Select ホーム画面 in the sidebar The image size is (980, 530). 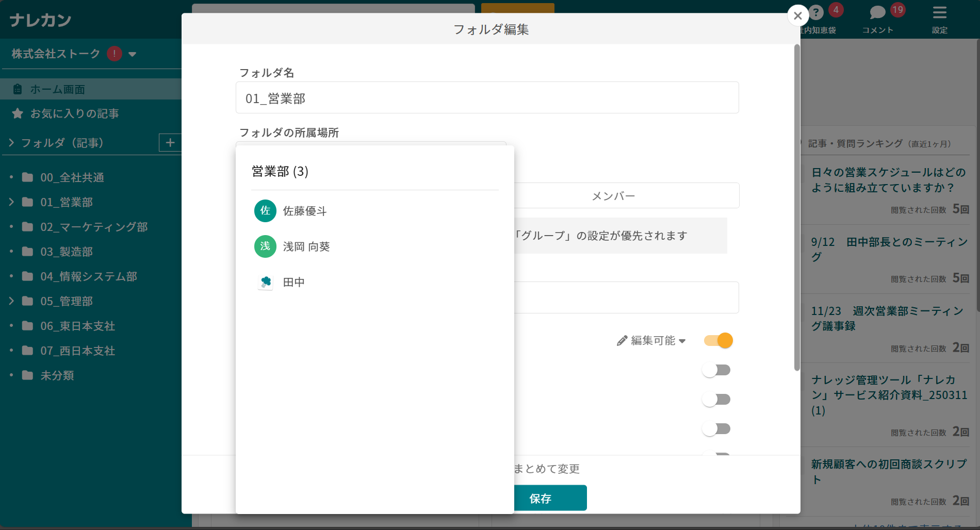pyautogui.click(x=58, y=89)
